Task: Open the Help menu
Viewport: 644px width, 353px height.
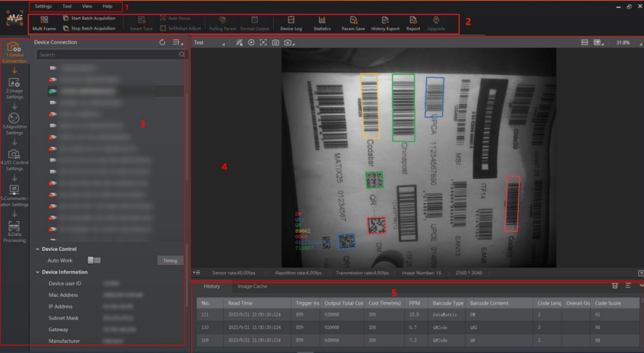Action: 107,6
